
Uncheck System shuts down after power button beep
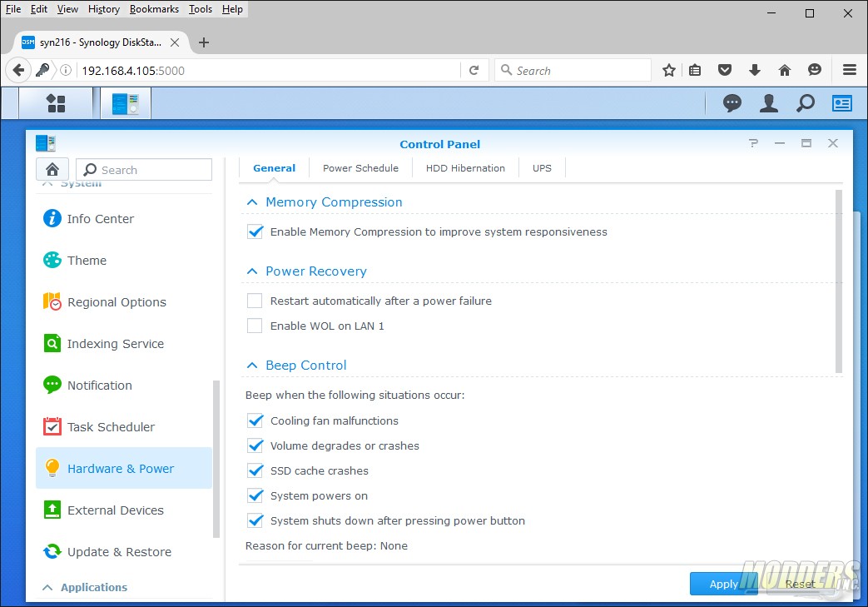[255, 520]
